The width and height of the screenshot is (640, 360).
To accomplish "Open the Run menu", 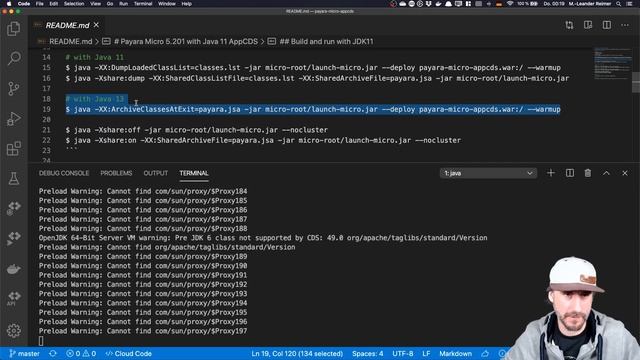I will (x=123, y=4).
